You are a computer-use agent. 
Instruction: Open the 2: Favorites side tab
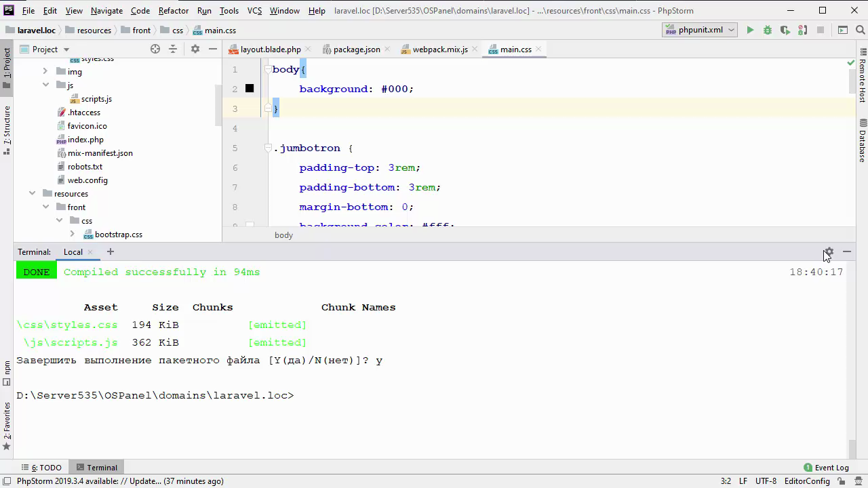click(x=7, y=426)
